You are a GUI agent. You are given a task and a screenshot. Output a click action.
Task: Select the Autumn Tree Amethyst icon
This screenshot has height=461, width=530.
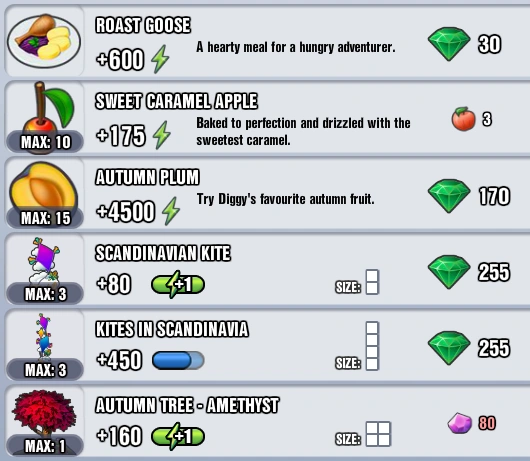coord(44,413)
